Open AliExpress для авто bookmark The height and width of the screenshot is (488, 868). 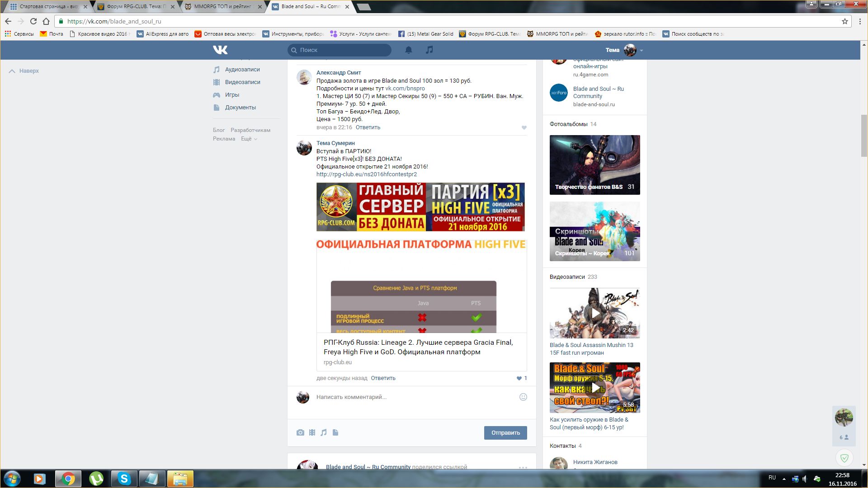[163, 34]
